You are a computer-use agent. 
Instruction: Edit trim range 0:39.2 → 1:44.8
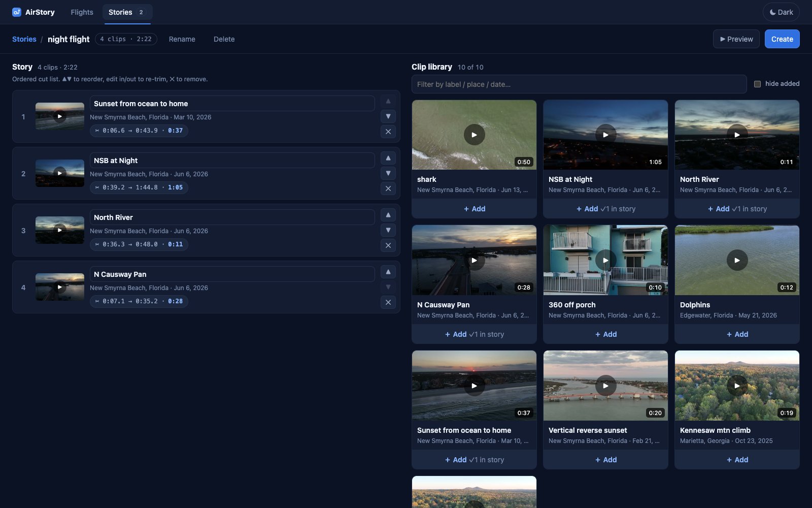click(x=139, y=187)
